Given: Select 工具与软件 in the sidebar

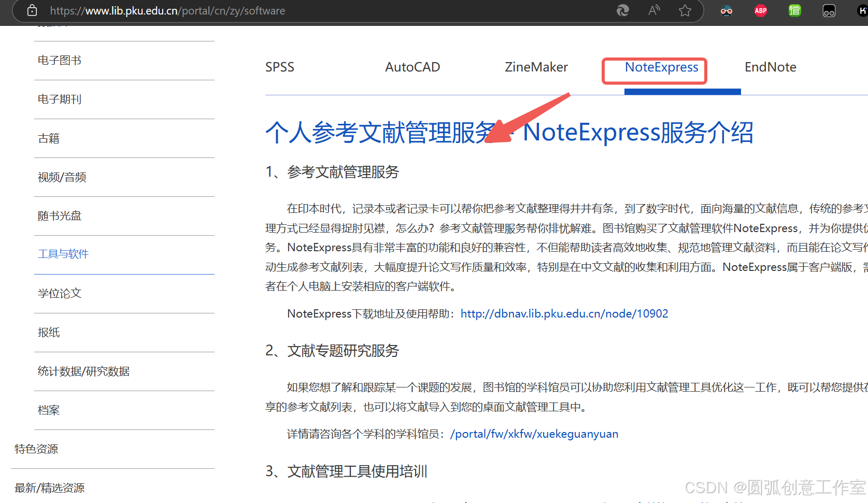Looking at the screenshot, I should (63, 254).
